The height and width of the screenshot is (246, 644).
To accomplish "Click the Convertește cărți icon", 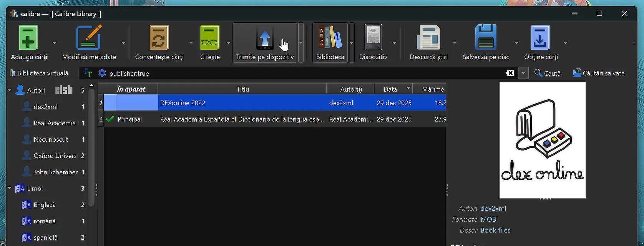I will (x=159, y=38).
